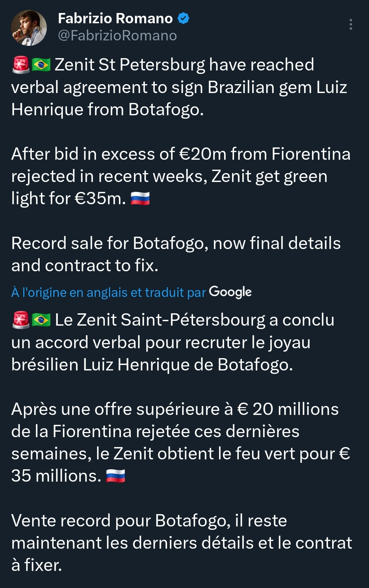Click the siren emoji in English tweet
Screen dimensions: 369x588
click(21, 65)
